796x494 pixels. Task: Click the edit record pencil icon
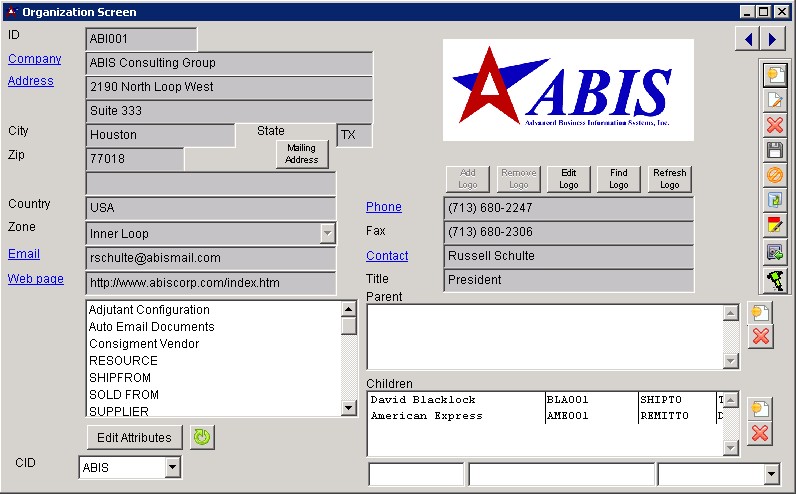[774, 100]
